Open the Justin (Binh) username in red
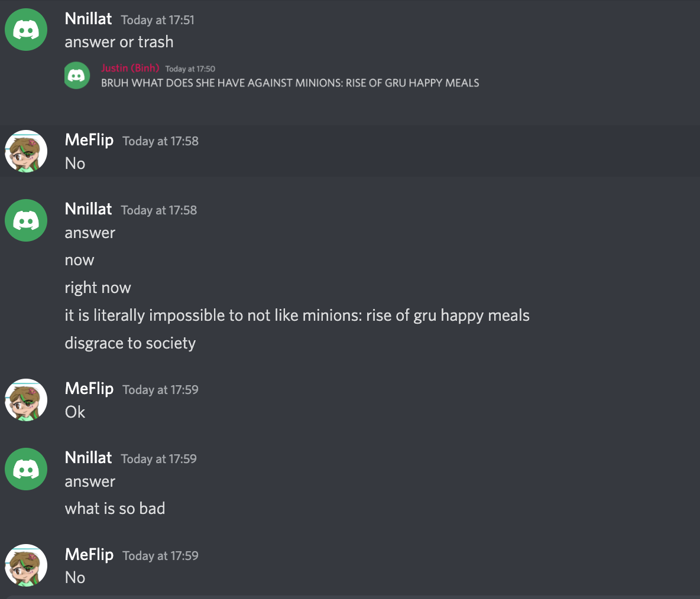Viewport: 700px width, 599px height. click(130, 68)
